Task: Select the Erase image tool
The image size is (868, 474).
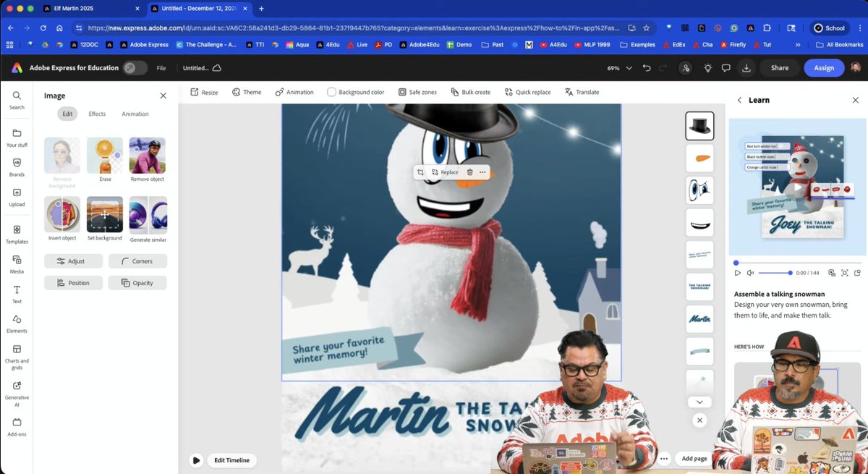Action: coord(105,160)
